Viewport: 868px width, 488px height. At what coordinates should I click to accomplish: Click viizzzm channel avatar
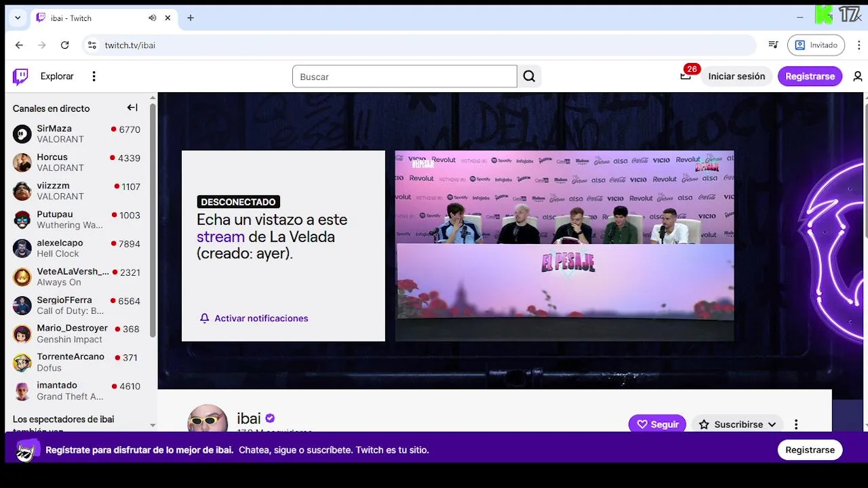22,190
